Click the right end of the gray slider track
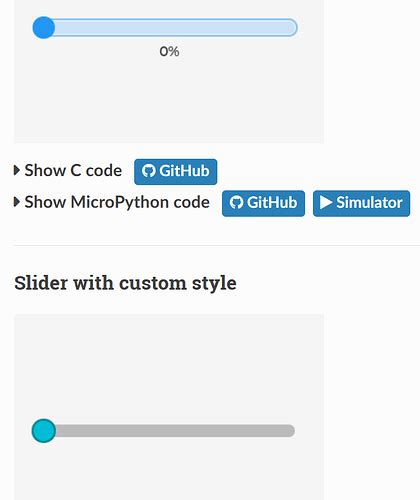420x500 pixels. pyautogui.click(x=289, y=431)
